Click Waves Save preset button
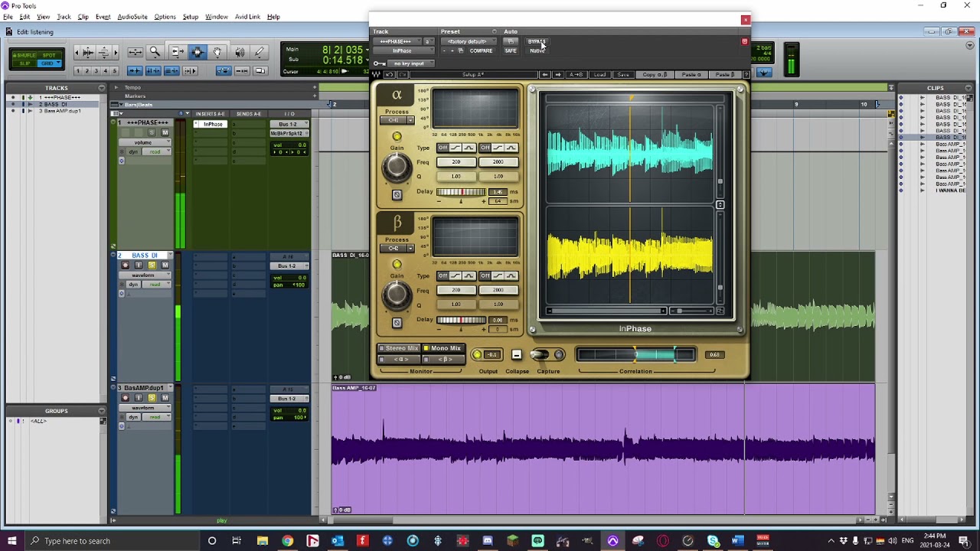980x551 pixels. click(x=623, y=74)
